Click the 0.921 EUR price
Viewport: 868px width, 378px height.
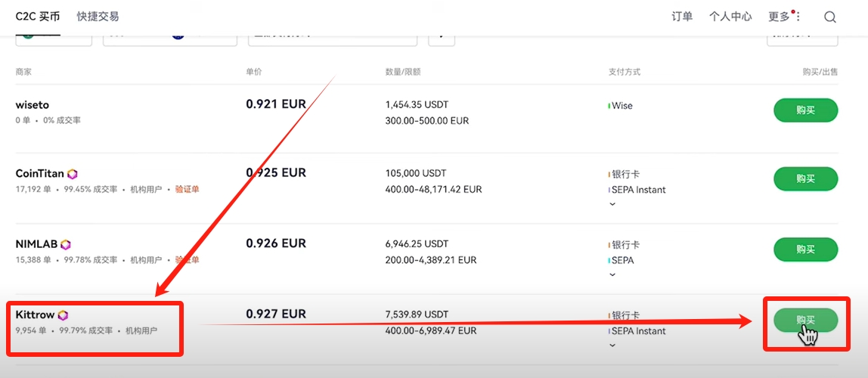(276, 104)
